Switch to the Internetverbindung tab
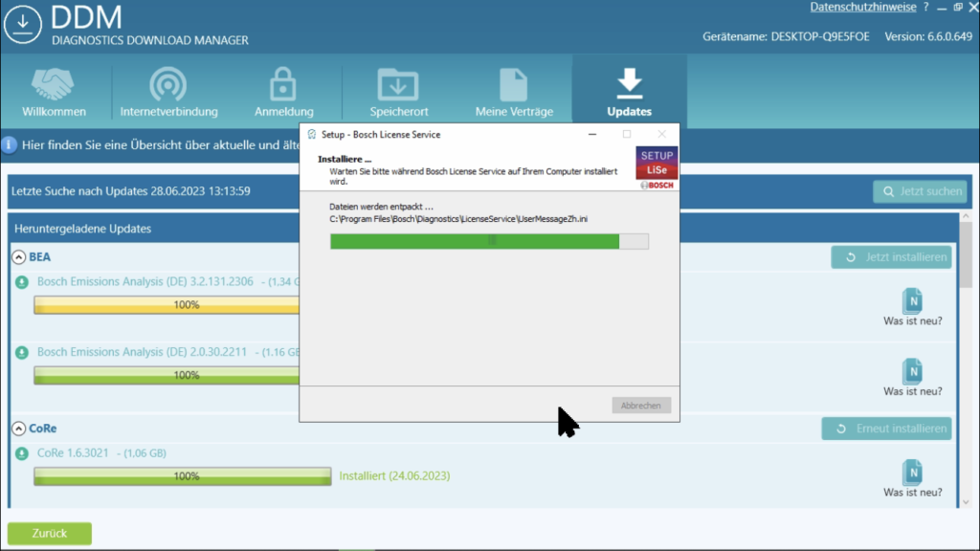The width and height of the screenshot is (980, 551). (168, 92)
